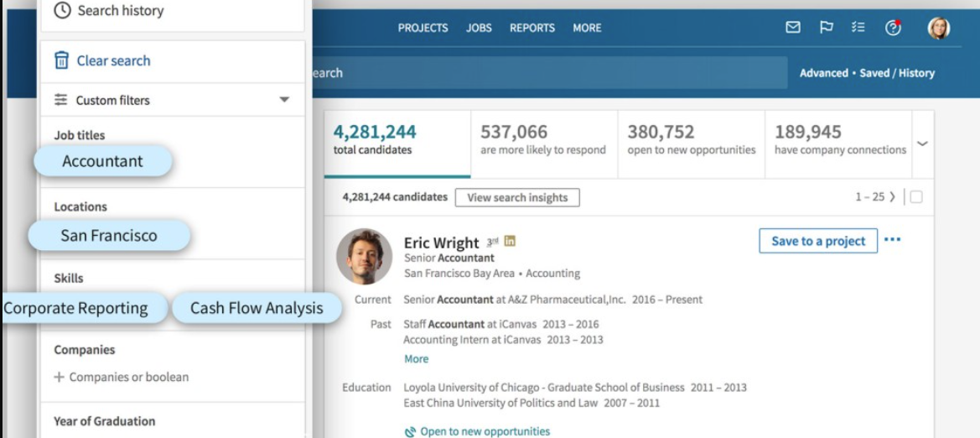Tick the select all candidates checkbox
The height and width of the screenshot is (438, 980).
pos(915,197)
